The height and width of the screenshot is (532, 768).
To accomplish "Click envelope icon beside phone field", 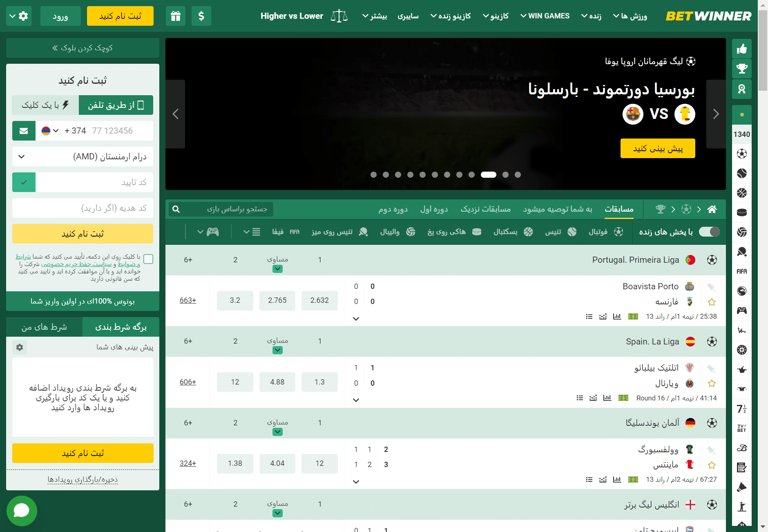I will (x=24, y=131).
